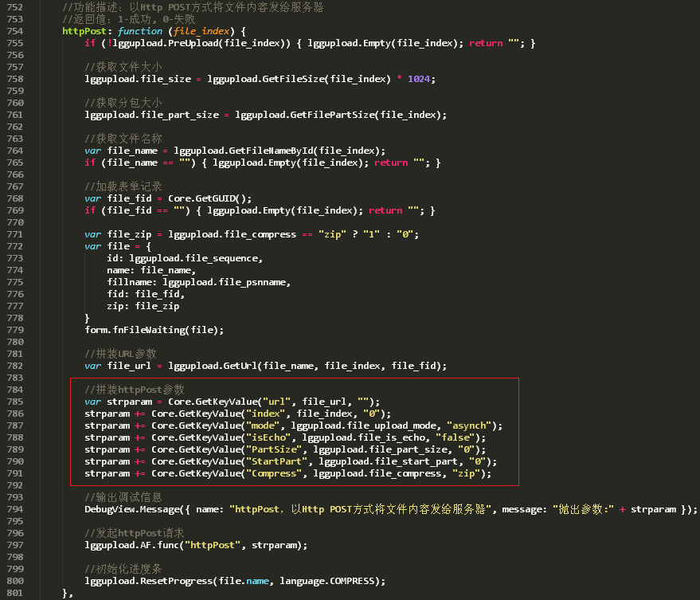Click the //发起httpPost请求 comment

tap(135, 533)
